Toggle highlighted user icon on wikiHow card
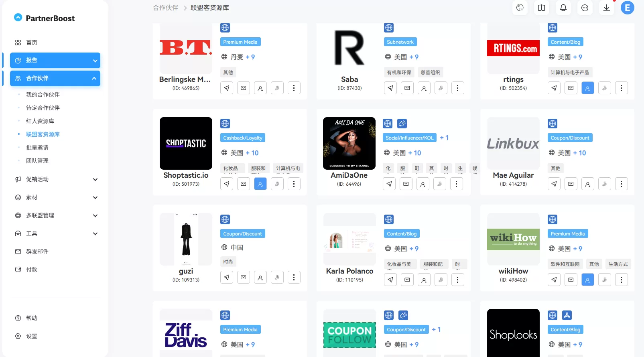Viewport: 644px width, 357px height. [x=587, y=280]
